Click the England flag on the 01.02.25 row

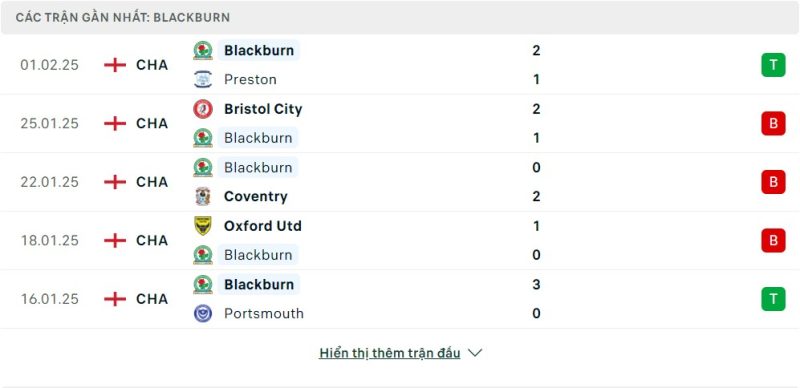115,65
